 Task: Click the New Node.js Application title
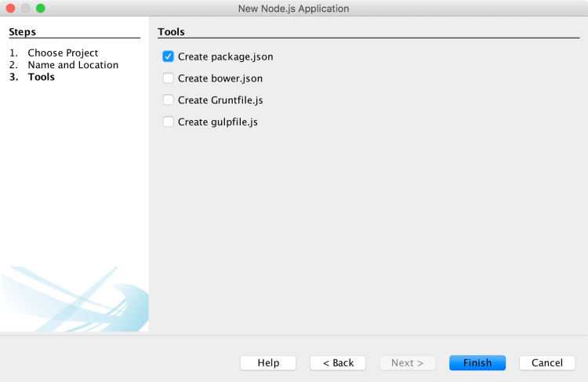(x=294, y=9)
